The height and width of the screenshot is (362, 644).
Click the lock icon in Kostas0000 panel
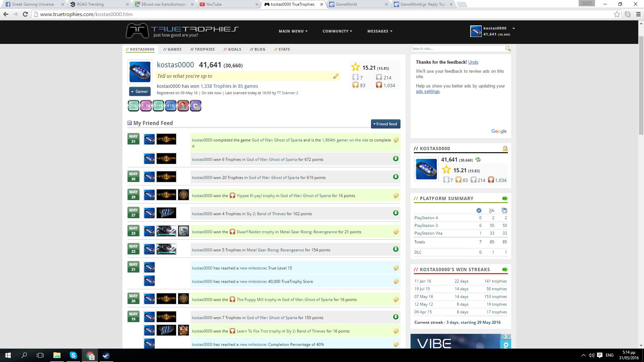(x=505, y=148)
